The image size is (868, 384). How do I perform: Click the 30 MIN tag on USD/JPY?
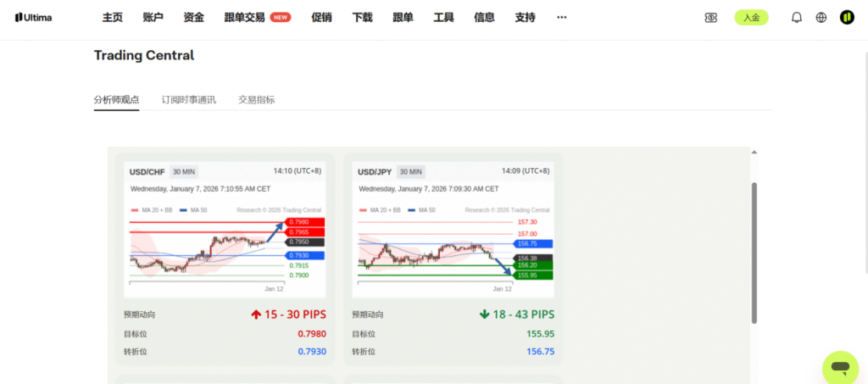tap(411, 172)
